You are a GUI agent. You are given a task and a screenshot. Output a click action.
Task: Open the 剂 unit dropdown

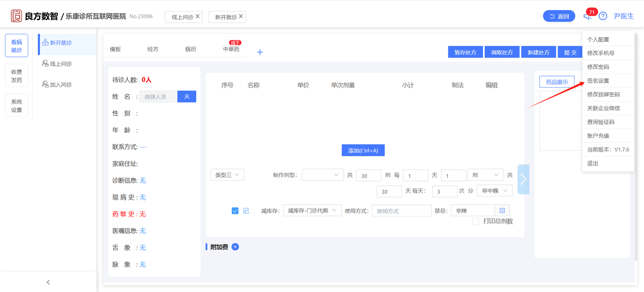pos(486,175)
